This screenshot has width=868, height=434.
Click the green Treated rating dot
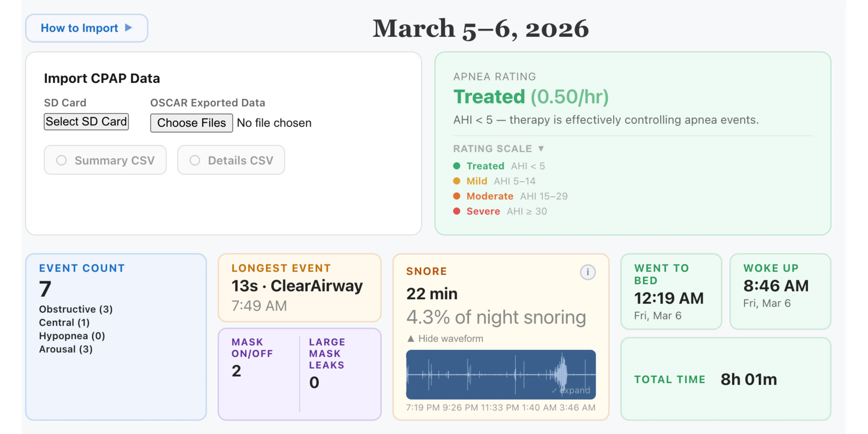[x=457, y=166]
